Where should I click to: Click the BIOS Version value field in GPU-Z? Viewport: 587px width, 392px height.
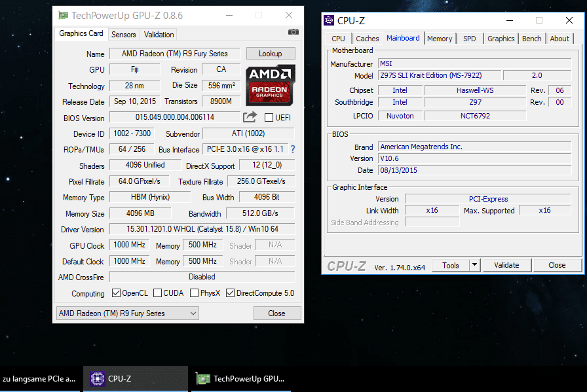pos(174,117)
